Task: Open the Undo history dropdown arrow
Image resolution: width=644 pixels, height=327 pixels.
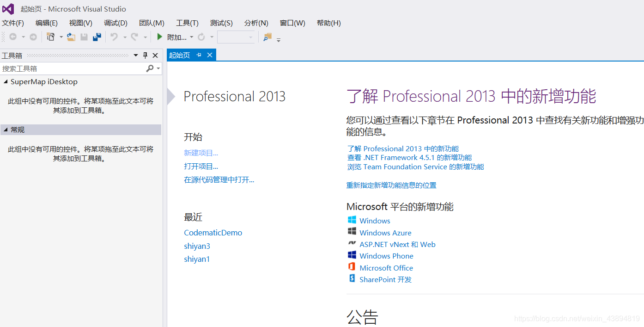Action: coord(125,37)
